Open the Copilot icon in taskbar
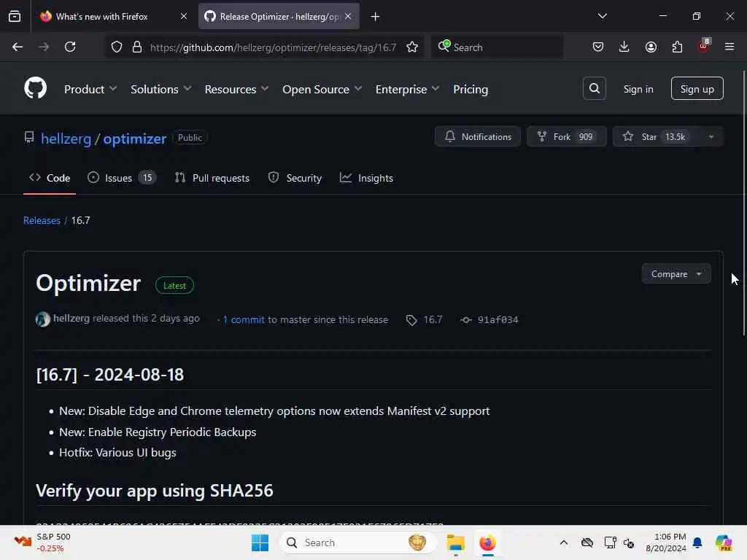This screenshot has width=747, height=560. pos(724,542)
